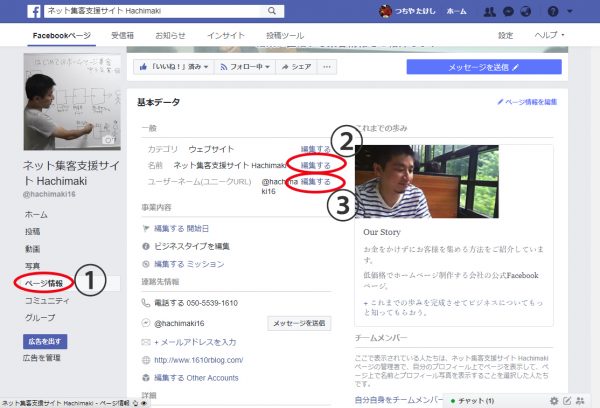
Task: Open the Our Story photo
Action: click(x=427, y=181)
